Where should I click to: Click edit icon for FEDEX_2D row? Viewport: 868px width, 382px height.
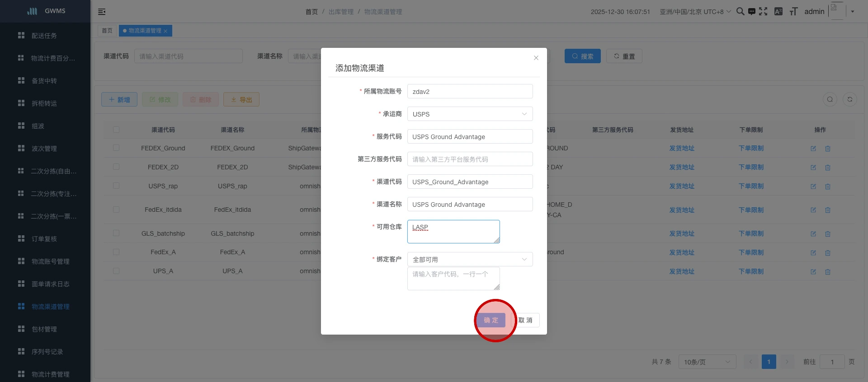click(x=813, y=168)
